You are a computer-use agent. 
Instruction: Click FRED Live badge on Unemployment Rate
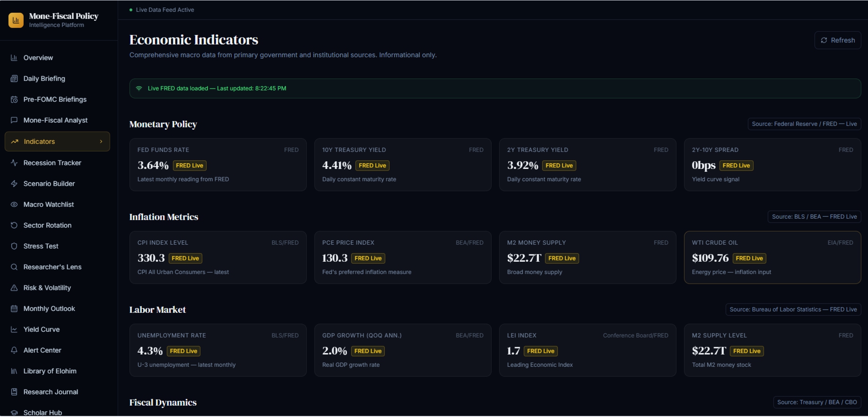point(183,351)
